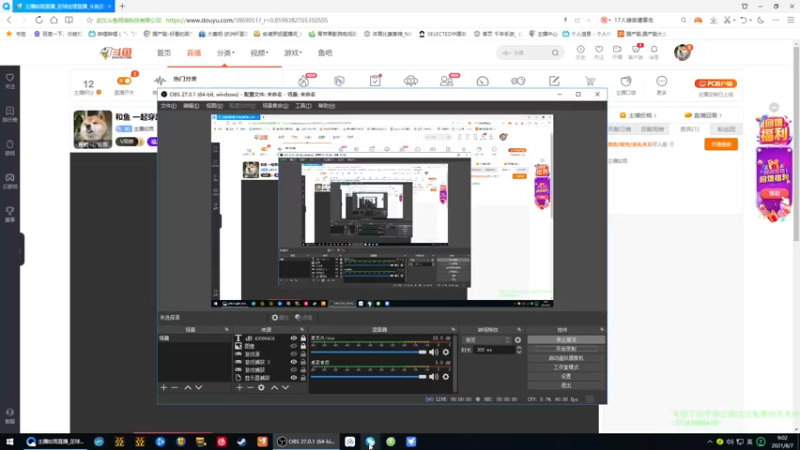Toggle visibility eye of 显示器捕获 source
The height and width of the screenshot is (450, 800).
(293, 378)
